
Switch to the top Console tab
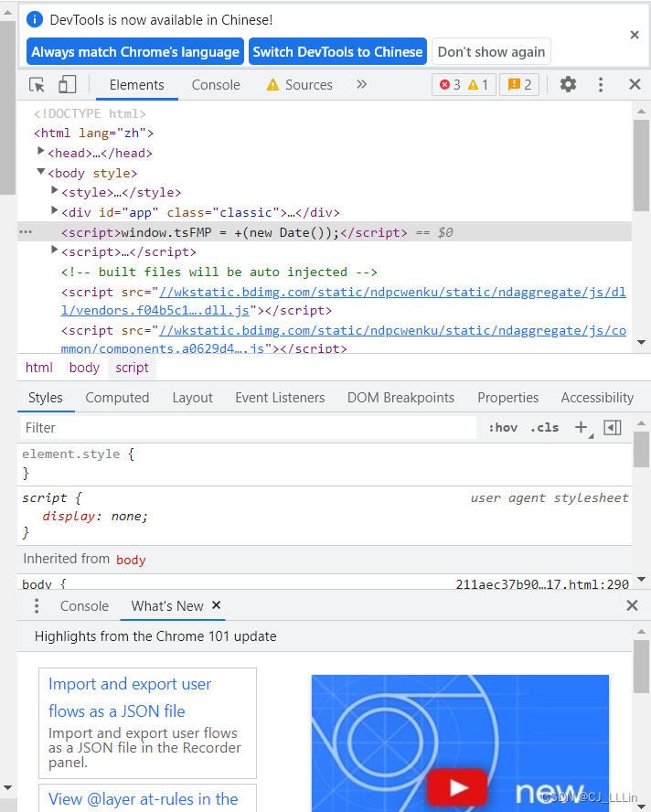[216, 85]
